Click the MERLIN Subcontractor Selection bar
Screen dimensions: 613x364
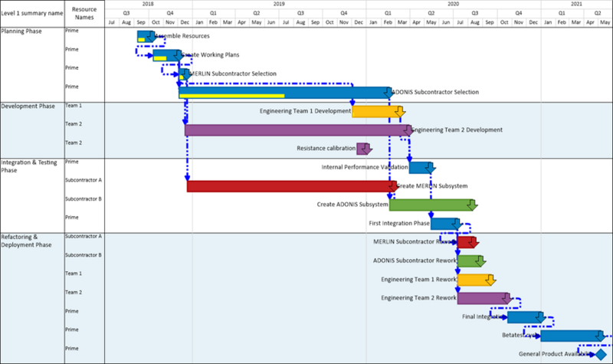pos(184,74)
